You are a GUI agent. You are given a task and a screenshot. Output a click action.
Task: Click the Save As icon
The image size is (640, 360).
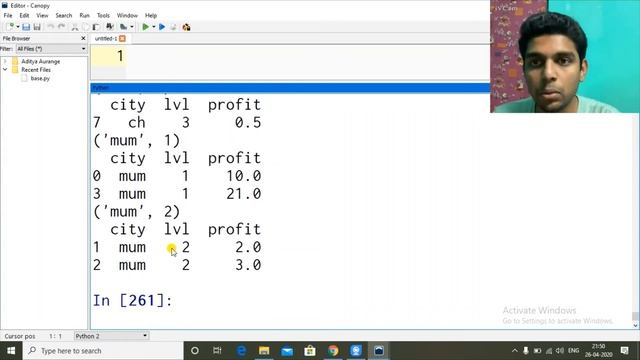point(37,27)
